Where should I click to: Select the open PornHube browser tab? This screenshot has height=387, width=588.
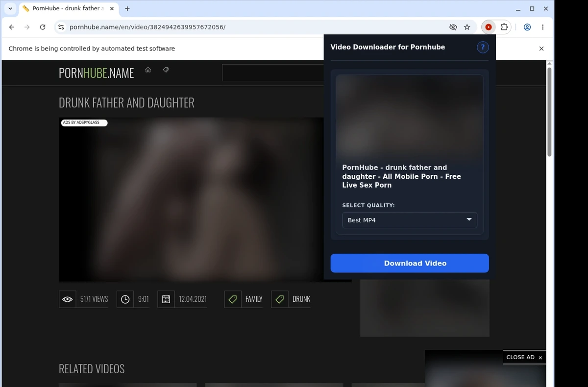click(69, 9)
